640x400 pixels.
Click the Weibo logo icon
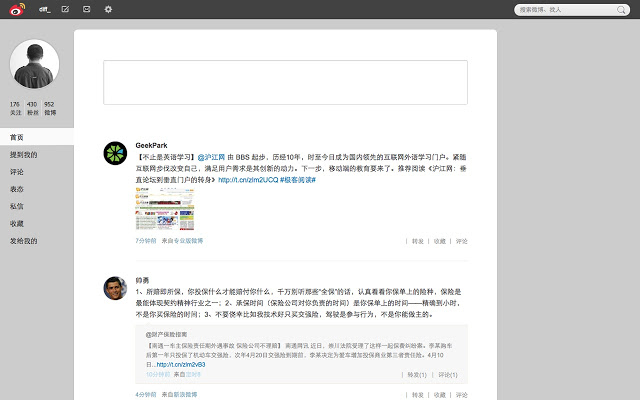[x=17, y=9]
